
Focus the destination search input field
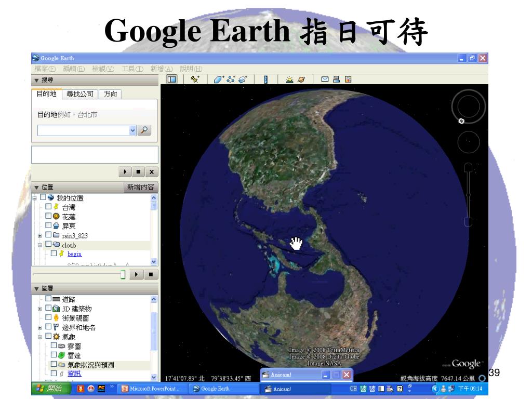(x=84, y=130)
